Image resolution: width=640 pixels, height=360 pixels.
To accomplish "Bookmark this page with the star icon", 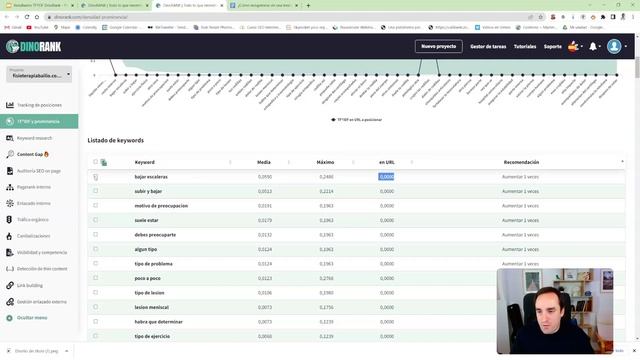I will pyautogui.click(x=540, y=17).
